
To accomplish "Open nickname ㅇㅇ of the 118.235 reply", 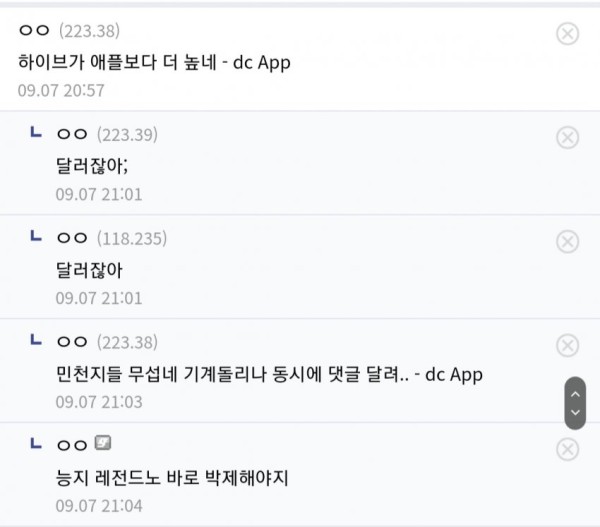I will point(72,238).
